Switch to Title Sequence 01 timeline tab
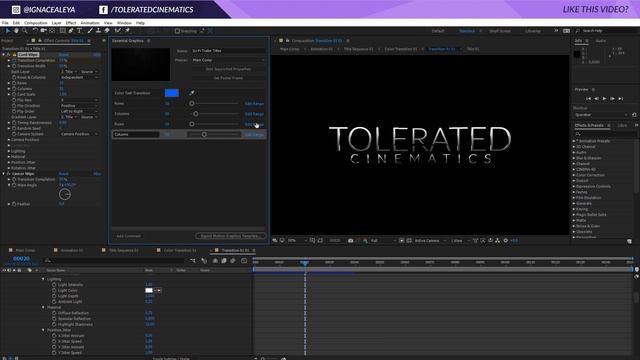640x360 pixels. [x=124, y=250]
